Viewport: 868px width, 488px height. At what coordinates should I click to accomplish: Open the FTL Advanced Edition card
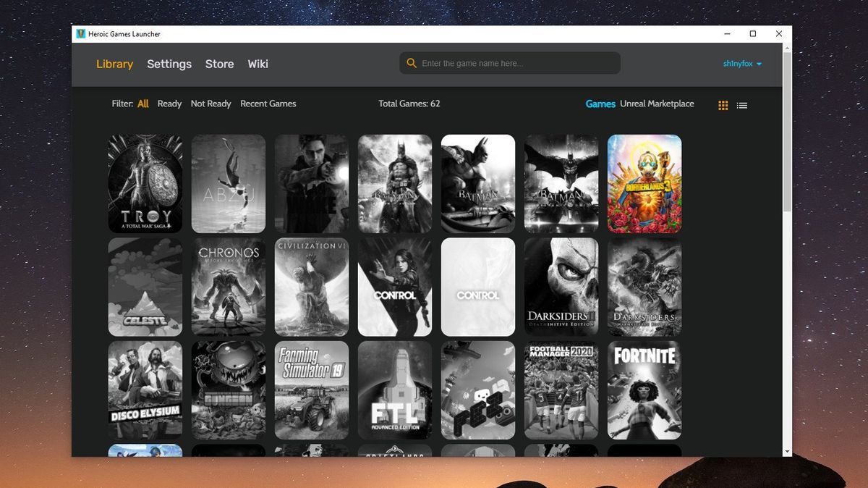[395, 391]
